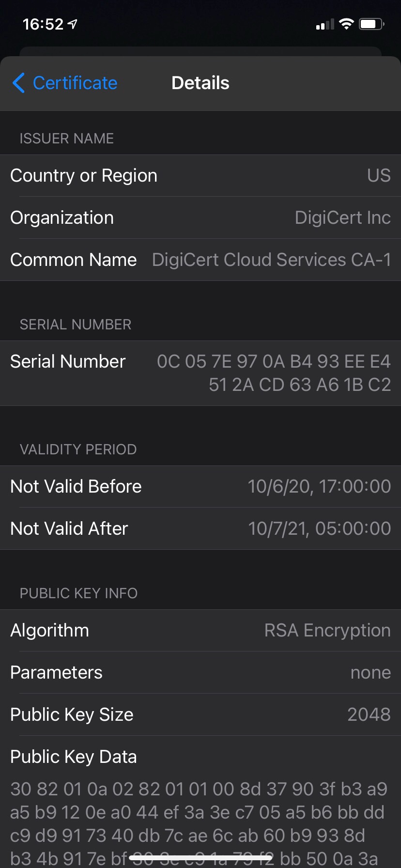Tap the ISSUER NAME section header
Image resolution: width=401 pixels, height=868 pixels.
coord(67,139)
